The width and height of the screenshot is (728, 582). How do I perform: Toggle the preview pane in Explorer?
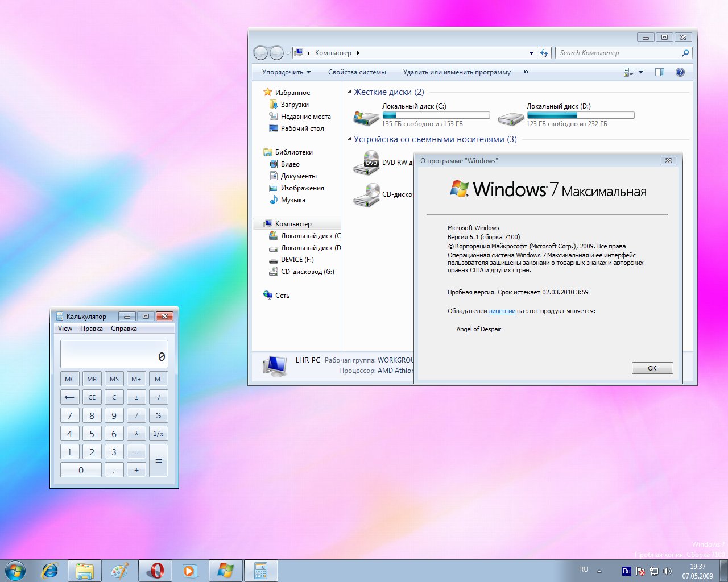660,72
